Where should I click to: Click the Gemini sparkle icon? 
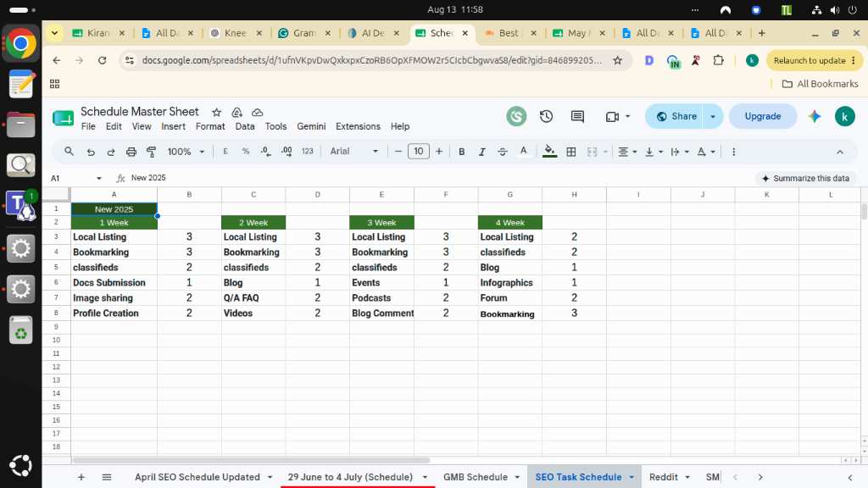pos(815,116)
